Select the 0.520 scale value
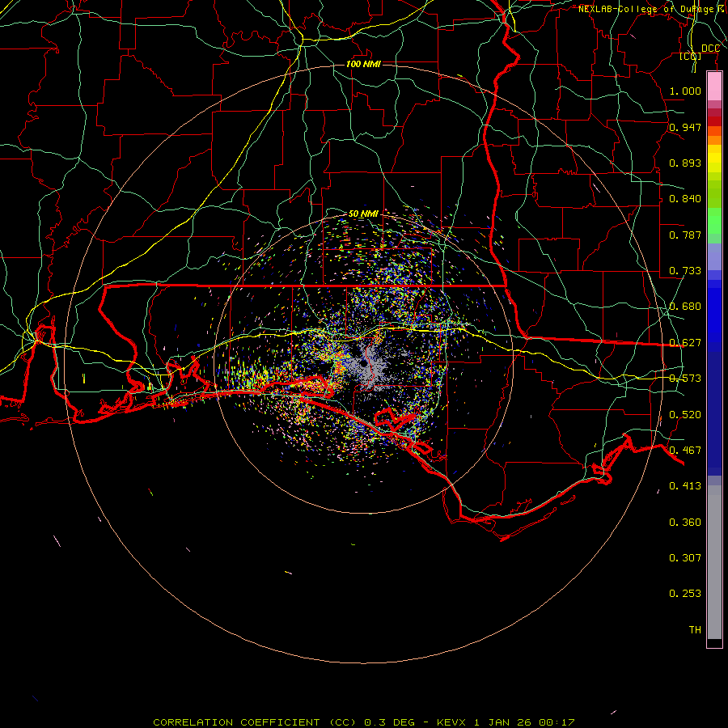728x728 pixels. (685, 415)
